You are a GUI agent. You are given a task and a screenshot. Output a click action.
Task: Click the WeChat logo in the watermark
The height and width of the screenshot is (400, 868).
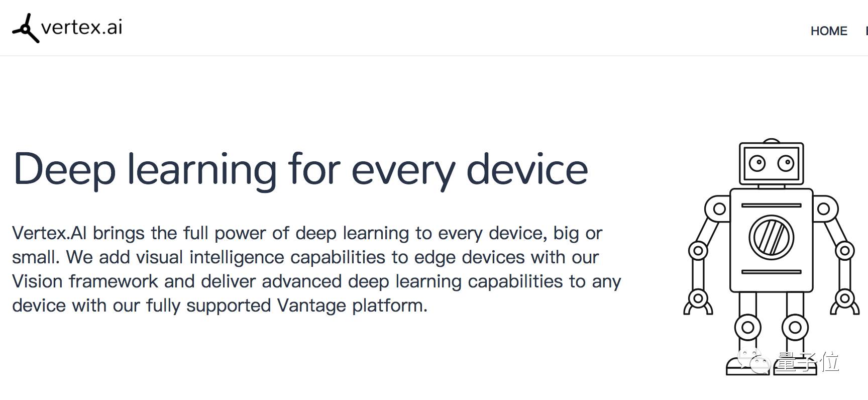click(753, 361)
